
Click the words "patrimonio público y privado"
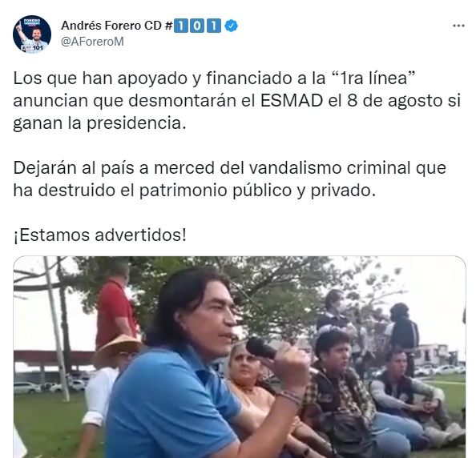(x=257, y=191)
